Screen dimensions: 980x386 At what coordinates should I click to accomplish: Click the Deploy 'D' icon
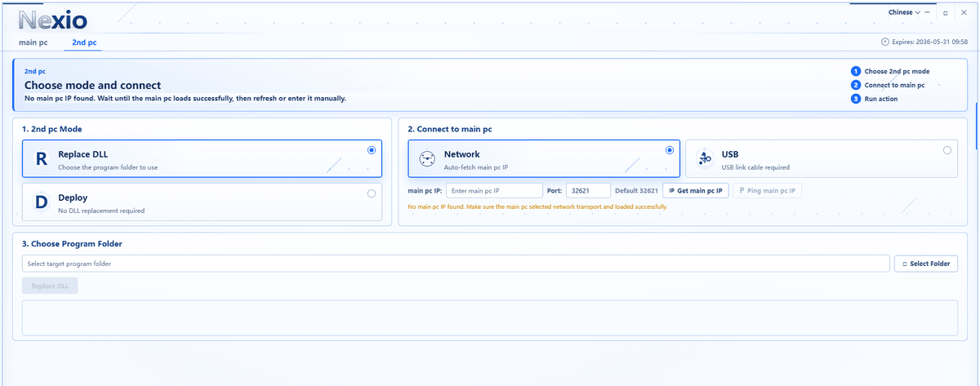(x=41, y=202)
